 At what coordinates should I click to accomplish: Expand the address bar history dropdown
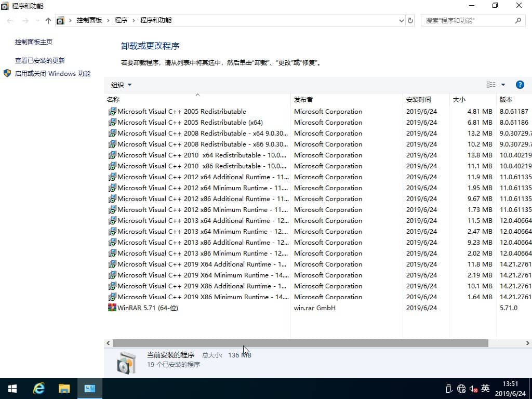click(x=401, y=20)
